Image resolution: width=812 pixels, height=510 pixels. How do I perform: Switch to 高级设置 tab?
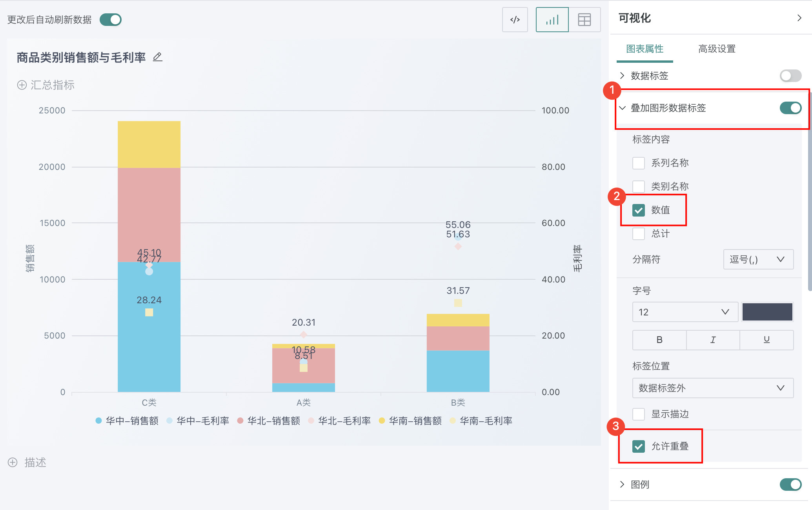point(717,49)
